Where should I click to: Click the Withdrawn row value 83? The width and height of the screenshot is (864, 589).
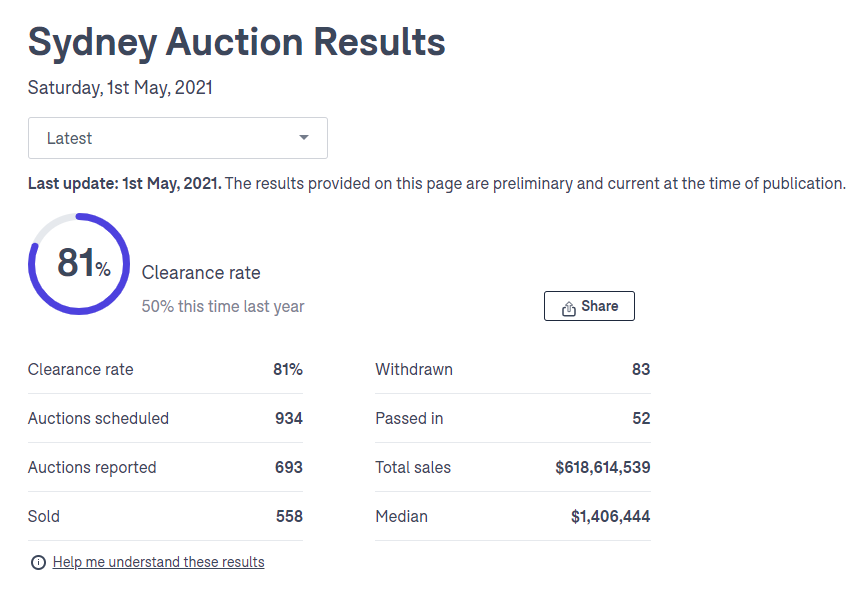(x=641, y=369)
